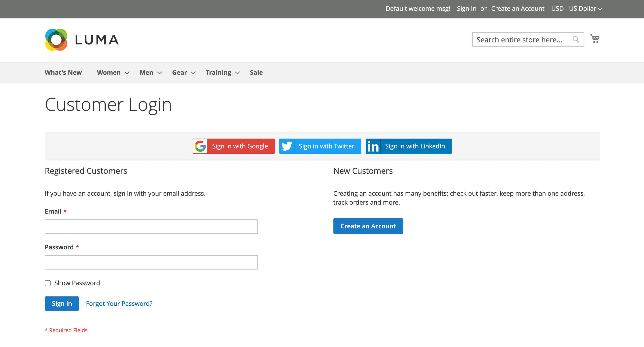This screenshot has height=347, width=644.
Task: Click into the Password field
Action: (x=151, y=262)
